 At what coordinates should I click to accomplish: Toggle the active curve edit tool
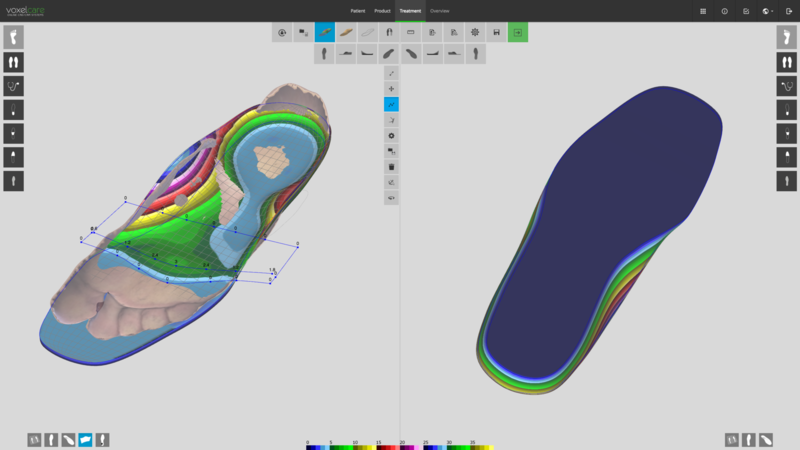click(391, 104)
